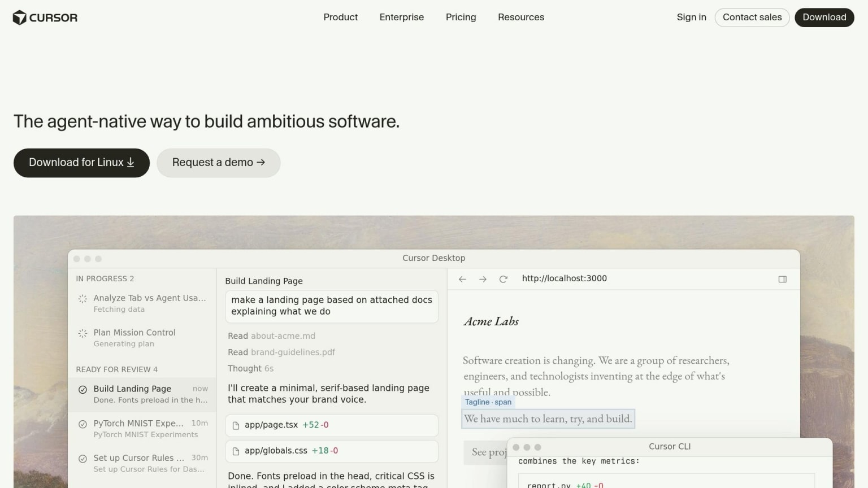Viewport: 868px width, 488px height.
Task: Click the prompt box about landing page
Action: pyautogui.click(x=332, y=306)
